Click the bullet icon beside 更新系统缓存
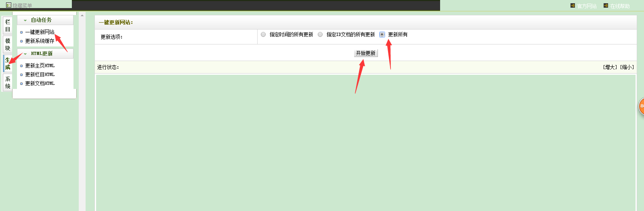 click(21, 41)
